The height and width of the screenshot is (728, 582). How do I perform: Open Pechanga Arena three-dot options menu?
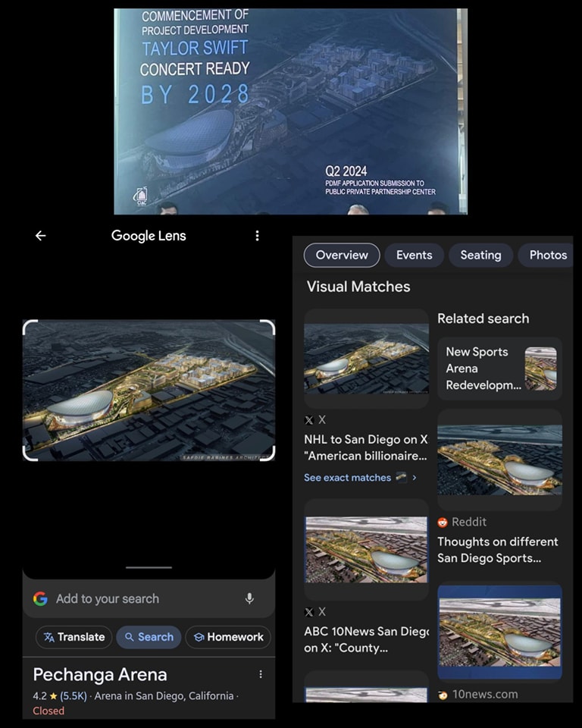pos(261,674)
